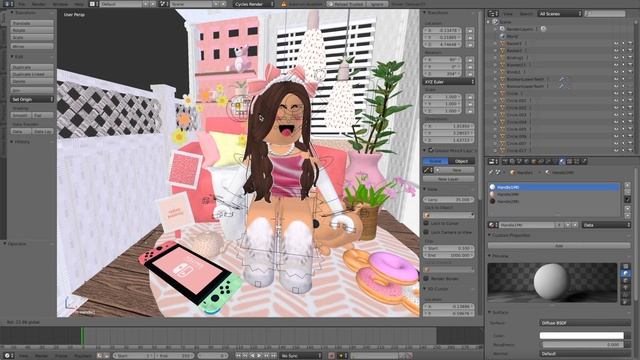
Task: Toggle Lock Camera to View checkbox
Action: point(426,232)
